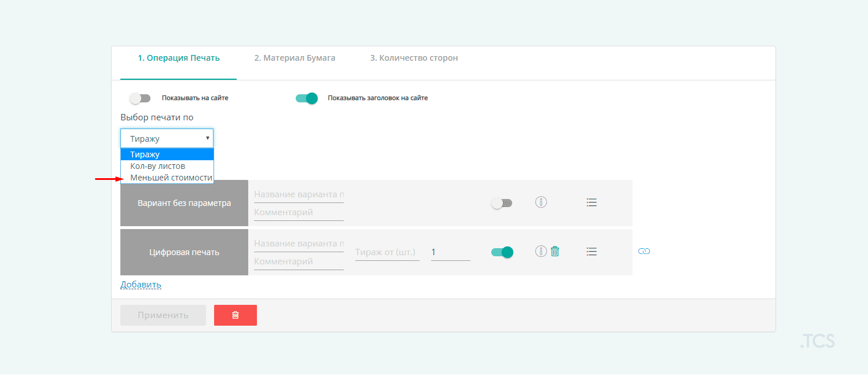The height and width of the screenshot is (376, 868).
Task: Click info icon in Вариант без параметра row
Action: [x=541, y=202]
